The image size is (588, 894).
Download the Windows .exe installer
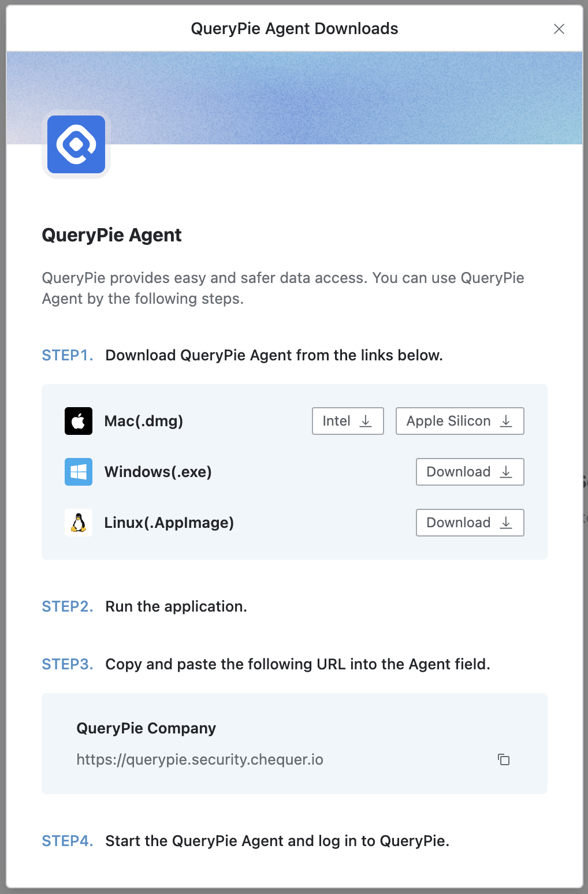[470, 472]
